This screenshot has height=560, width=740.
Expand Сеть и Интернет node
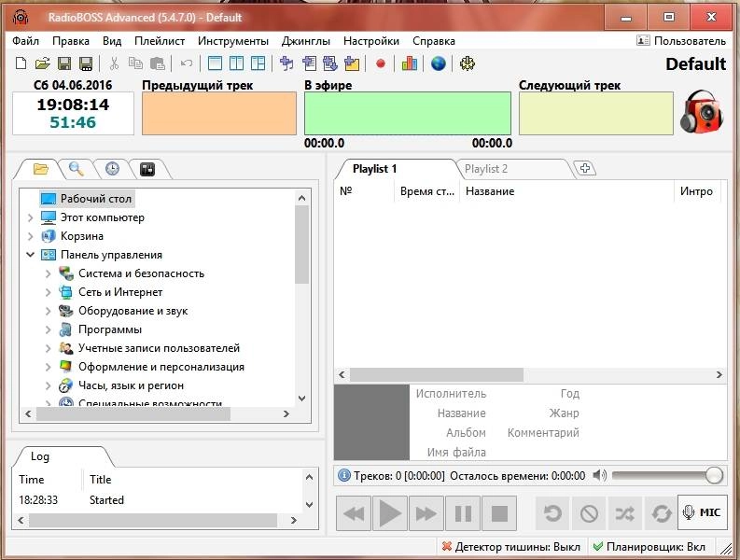coord(49,292)
